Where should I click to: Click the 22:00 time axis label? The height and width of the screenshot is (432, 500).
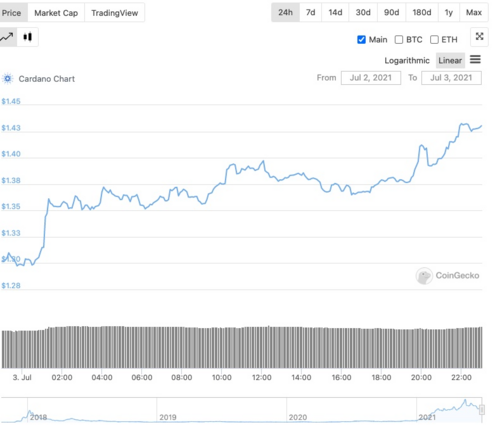(x=461, y=378)
